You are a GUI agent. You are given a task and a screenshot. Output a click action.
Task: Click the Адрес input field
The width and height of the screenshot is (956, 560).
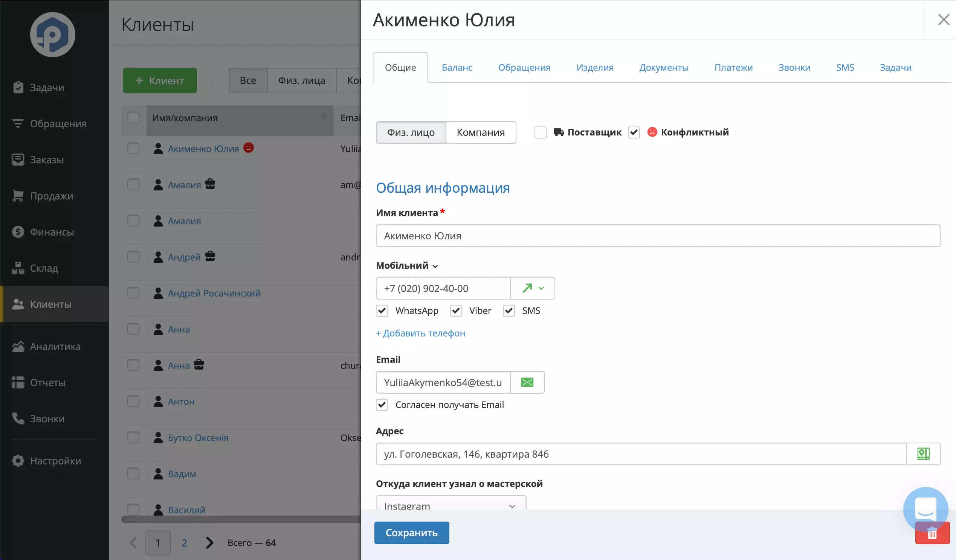(641, 454)
